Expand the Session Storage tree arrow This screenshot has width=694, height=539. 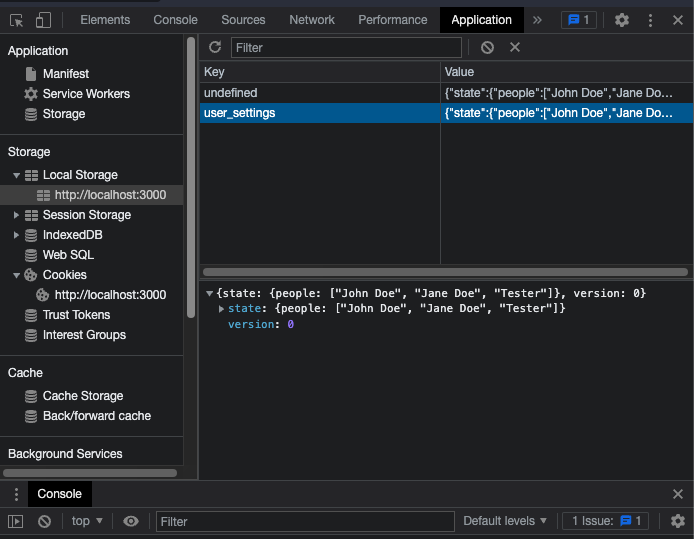tap(16, 215)
